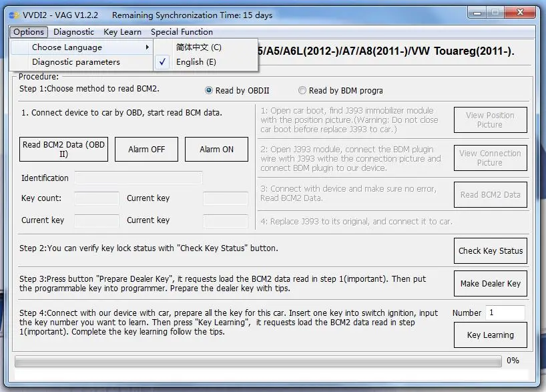Click the Choose Language submenu arrow
The height and width of the screenshot is (392, 546).
pos(148,47)
